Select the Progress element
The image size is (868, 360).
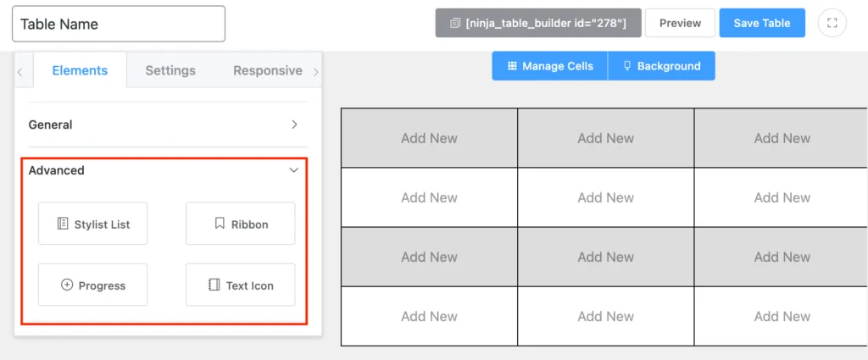tap(93, 285)
